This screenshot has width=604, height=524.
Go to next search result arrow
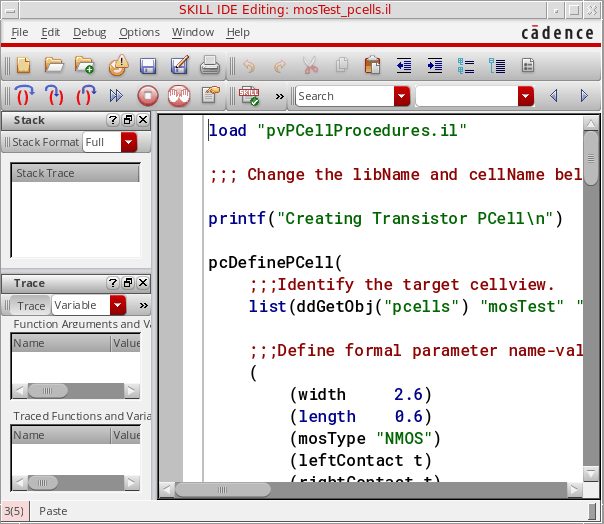(x=584, y=96)
